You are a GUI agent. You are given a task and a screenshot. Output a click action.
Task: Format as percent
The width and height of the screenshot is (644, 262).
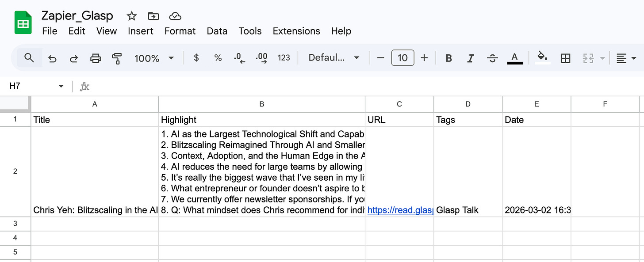(x=218, y=58)
